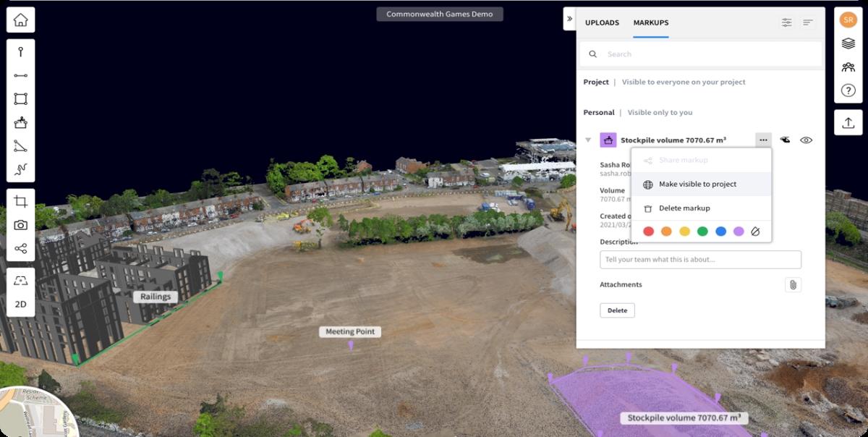Pick the yellow color swatch
This screenshot has height=437, width=868.
[x=684, y=232]
